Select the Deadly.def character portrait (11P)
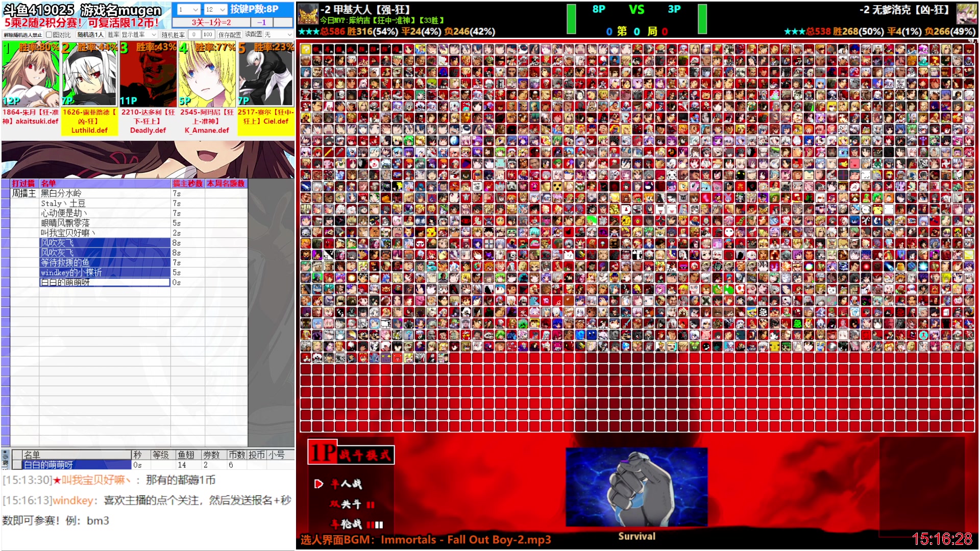The image size is (980, 551). [148, 74]
